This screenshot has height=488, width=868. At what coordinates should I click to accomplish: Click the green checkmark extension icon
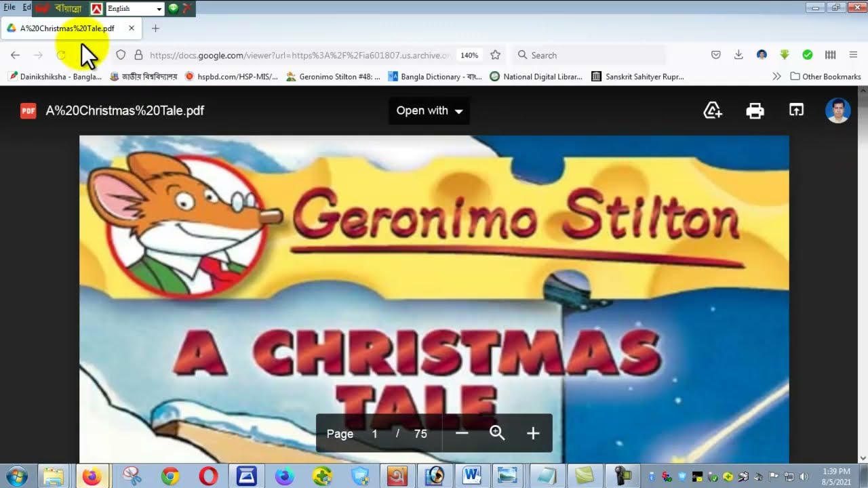tap(808, 55)
